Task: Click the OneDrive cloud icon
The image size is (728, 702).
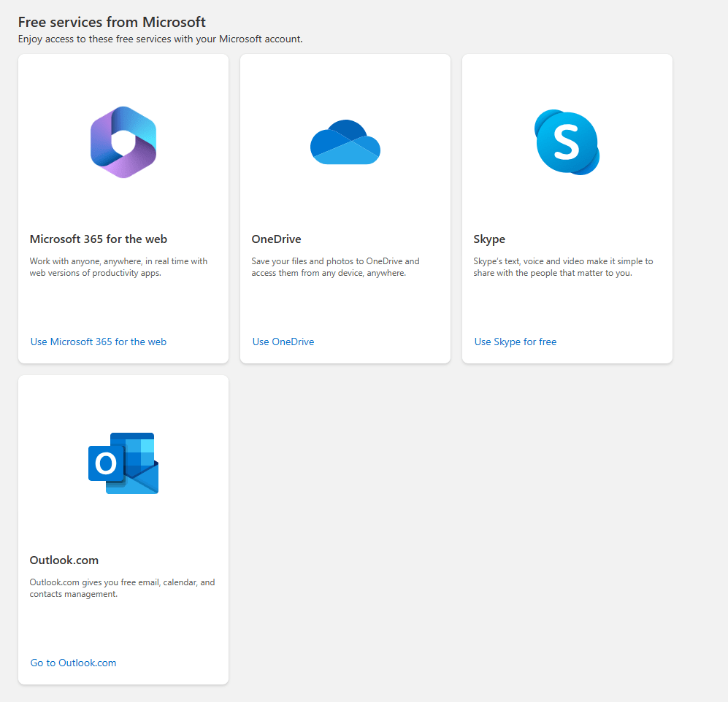Action: click(345, 142)
